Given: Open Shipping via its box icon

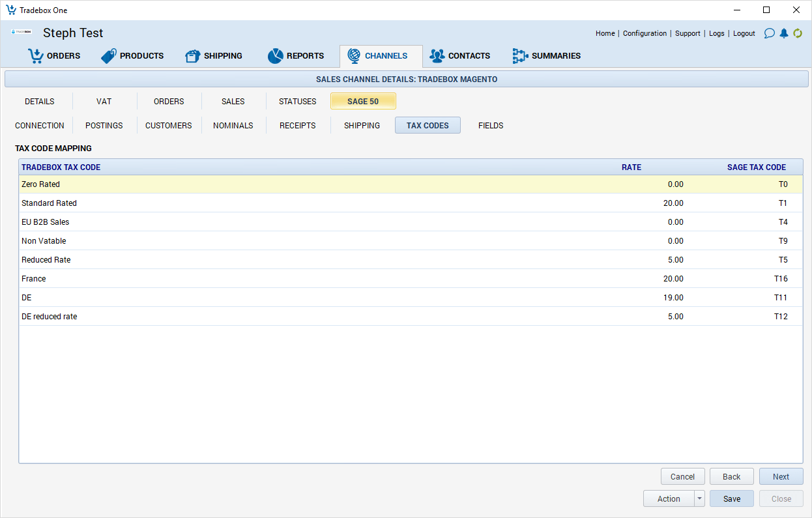Looking at the screenshot, I should (192, 55).
